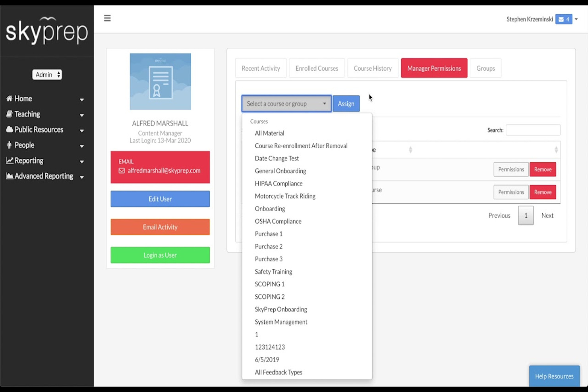This screenshot has width=588, height=392.
Task: Select Safety Training in the dropdown list
Action: 273,272
